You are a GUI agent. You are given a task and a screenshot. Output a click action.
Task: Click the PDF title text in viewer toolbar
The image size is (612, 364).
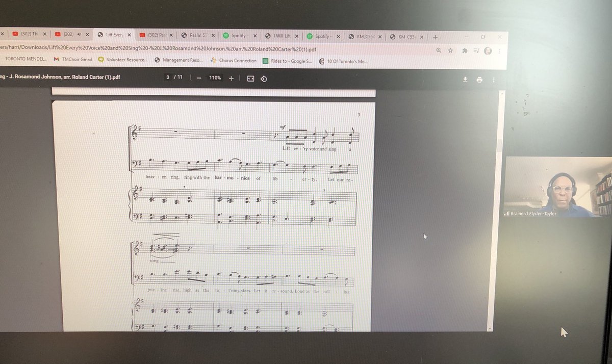pyautogui.click(x=60, y=76)
